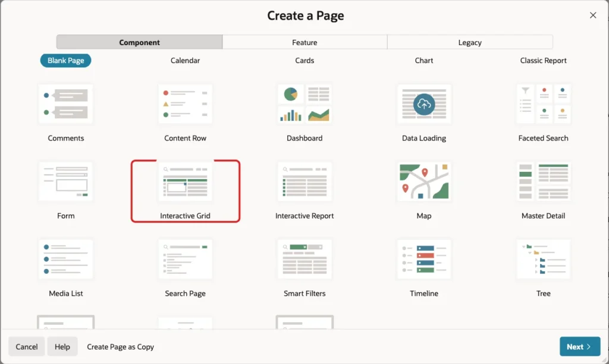Click the Media List label
Image resolution: width=609 pixels, height=364 pixels.
65,293
